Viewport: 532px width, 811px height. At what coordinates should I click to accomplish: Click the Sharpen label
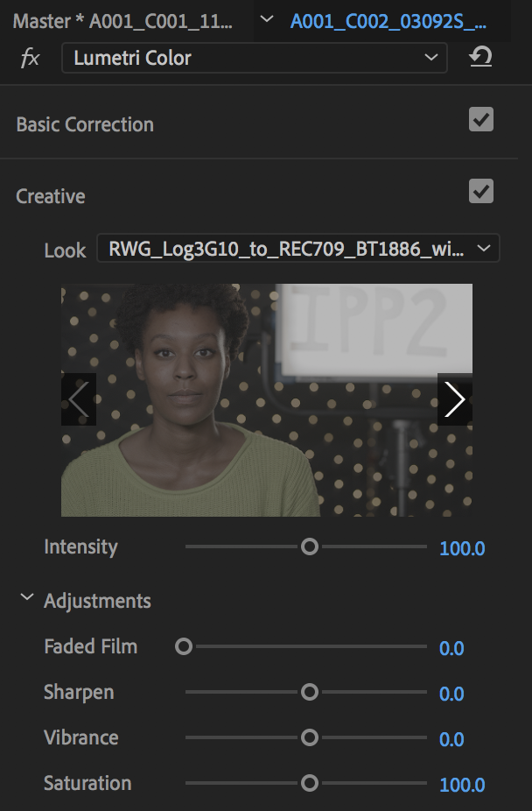79,693
